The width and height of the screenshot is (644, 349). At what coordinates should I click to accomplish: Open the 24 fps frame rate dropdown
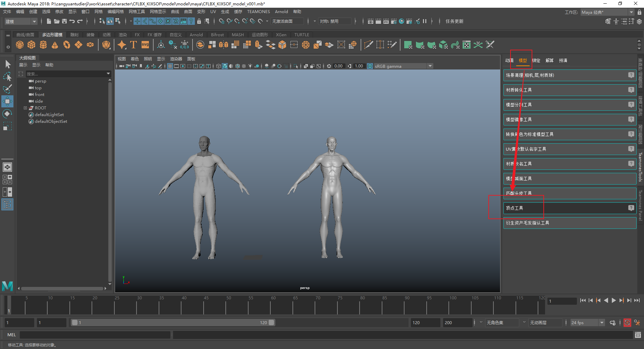pos(602,323)
